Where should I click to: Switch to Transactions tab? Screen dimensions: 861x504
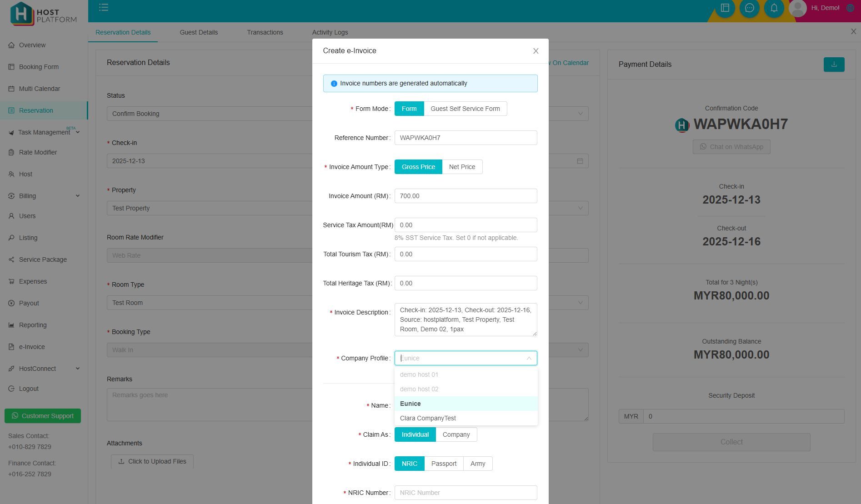[265, 32]
